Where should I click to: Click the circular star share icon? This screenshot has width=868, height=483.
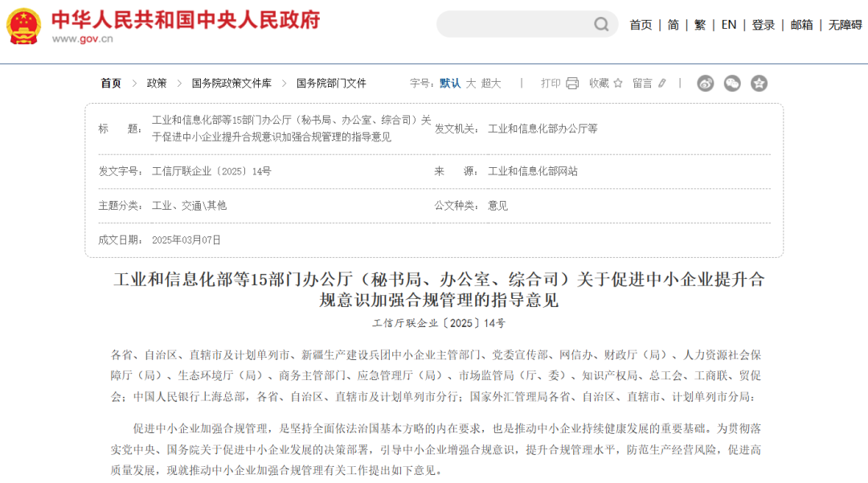point(759,83)
